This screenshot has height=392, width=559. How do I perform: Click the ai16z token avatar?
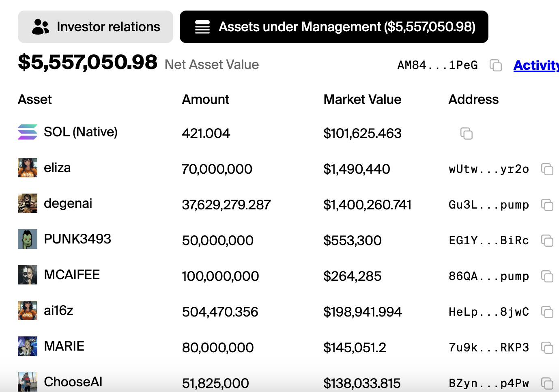point(28,310)
